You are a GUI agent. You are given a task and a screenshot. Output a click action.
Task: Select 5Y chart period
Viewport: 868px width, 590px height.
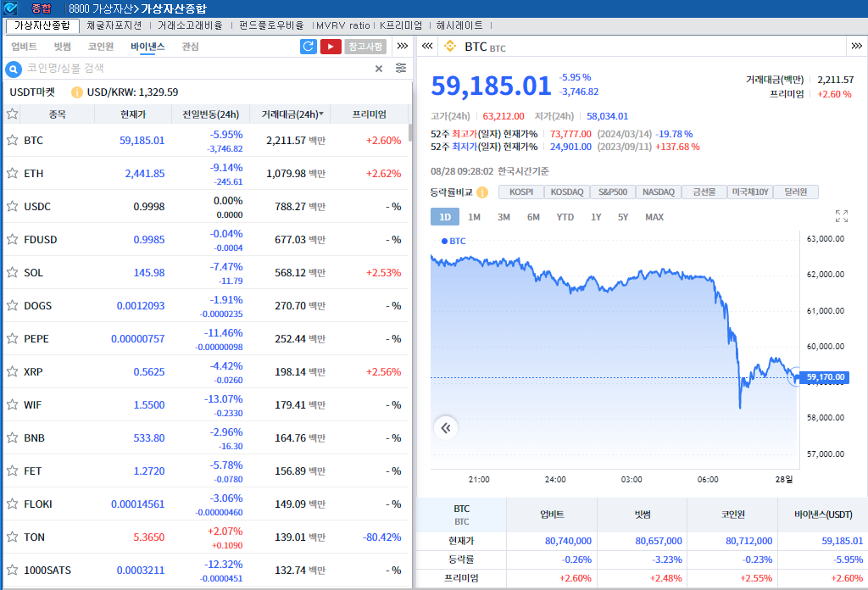click(623, 217)
